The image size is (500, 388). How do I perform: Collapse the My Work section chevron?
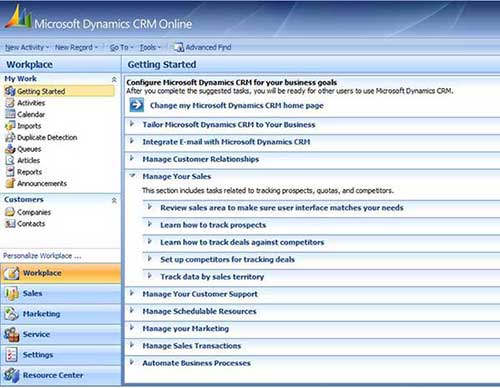114,79
